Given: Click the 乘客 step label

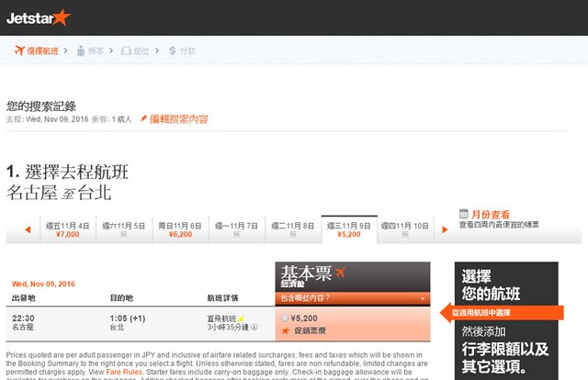Looking at the screenshot, I should [96, 51].
